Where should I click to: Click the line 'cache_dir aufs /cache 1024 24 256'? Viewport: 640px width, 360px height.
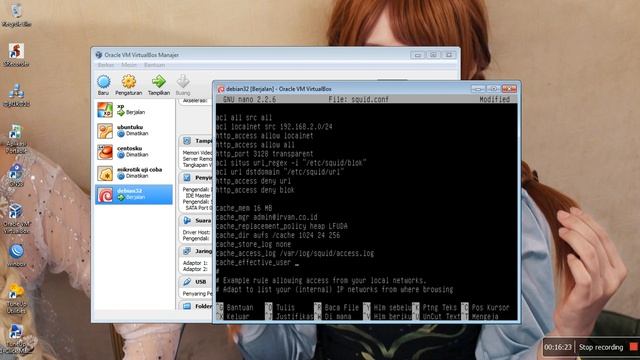(x=278, y=235)
